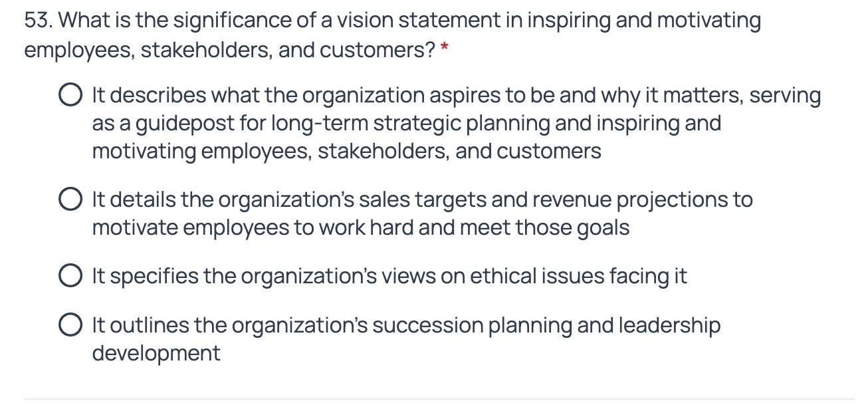
Task: Click the question number "53."
Action: (x=39, y=21)
